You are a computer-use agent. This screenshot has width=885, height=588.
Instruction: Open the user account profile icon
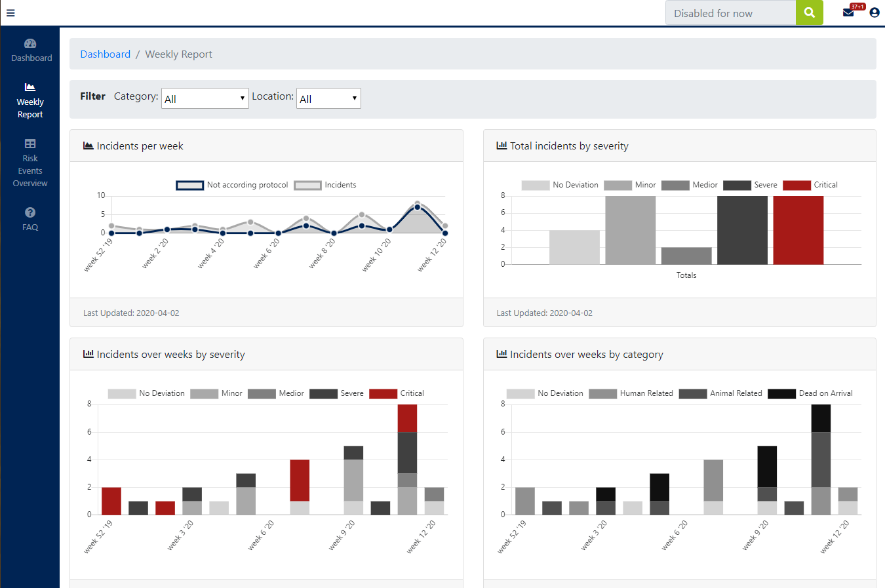click(x=875, y=12)
